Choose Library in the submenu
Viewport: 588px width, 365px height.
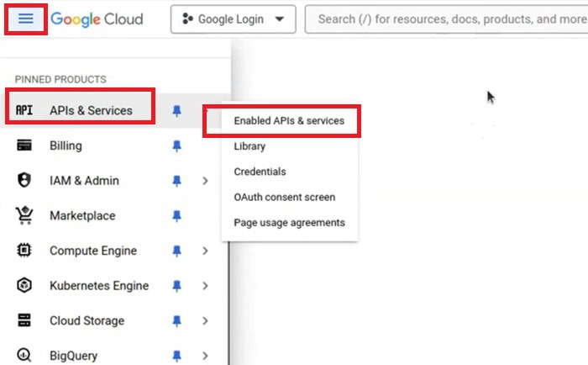(x=249, y=146)
